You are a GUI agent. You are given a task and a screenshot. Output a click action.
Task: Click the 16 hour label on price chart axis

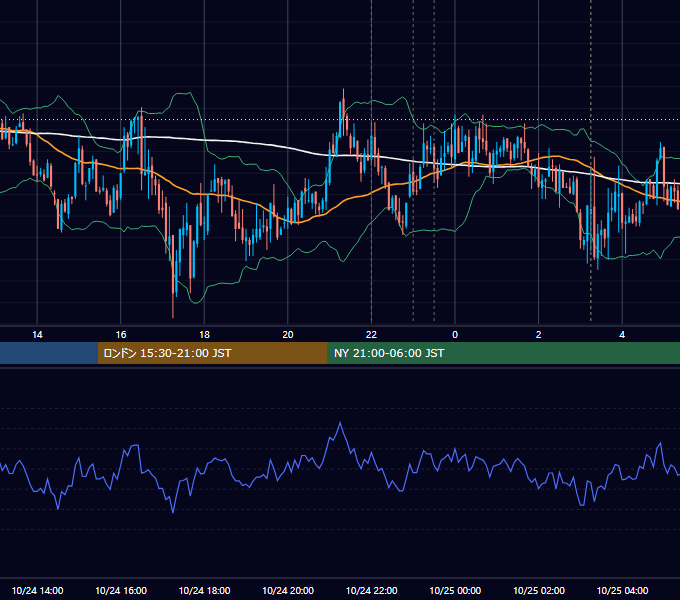tap(121, 335)
